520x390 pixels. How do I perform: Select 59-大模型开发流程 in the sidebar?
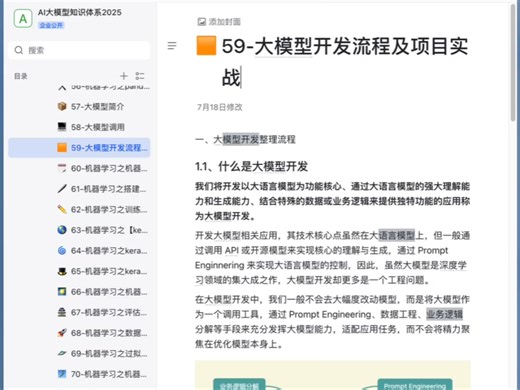coord(79,147)
